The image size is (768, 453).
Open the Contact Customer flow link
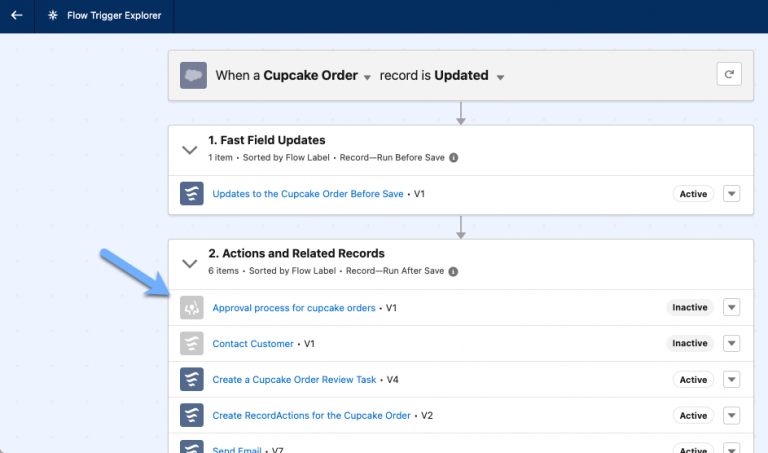pos(253,344)
